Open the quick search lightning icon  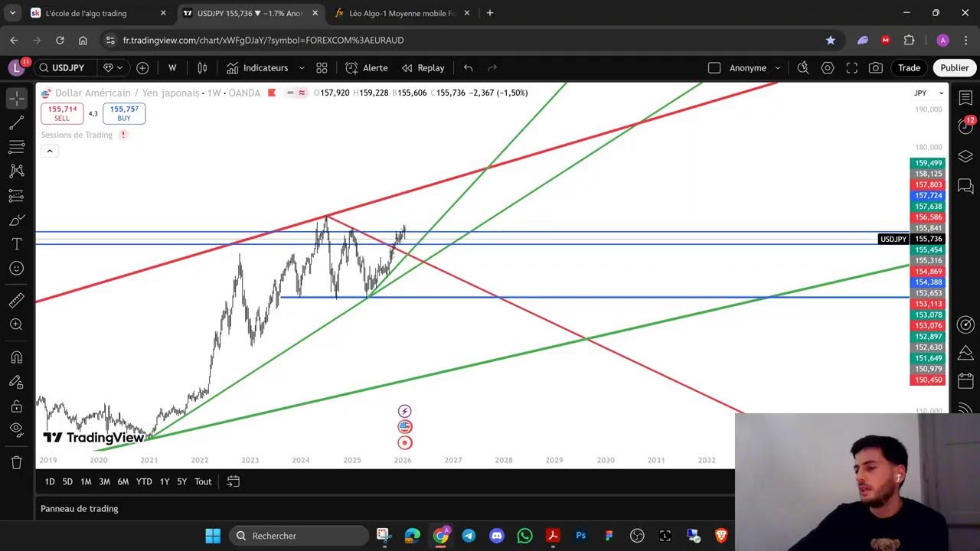pos(802,68)
